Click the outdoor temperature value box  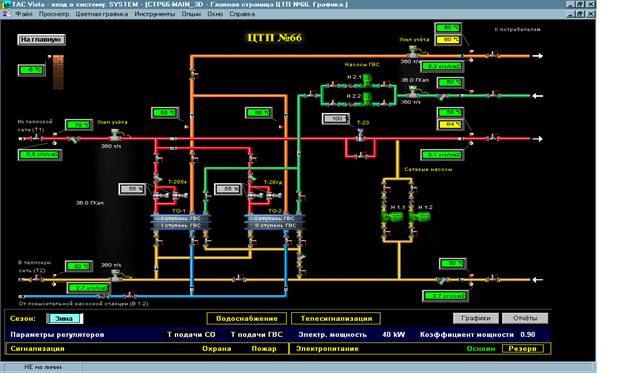tap(32, 70)
